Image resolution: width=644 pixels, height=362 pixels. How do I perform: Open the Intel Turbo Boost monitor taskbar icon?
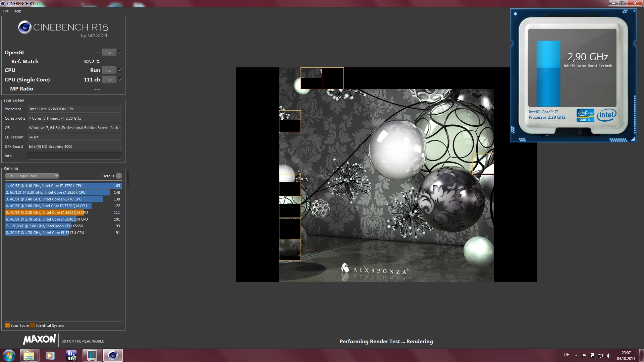click(x=92, y=355)
